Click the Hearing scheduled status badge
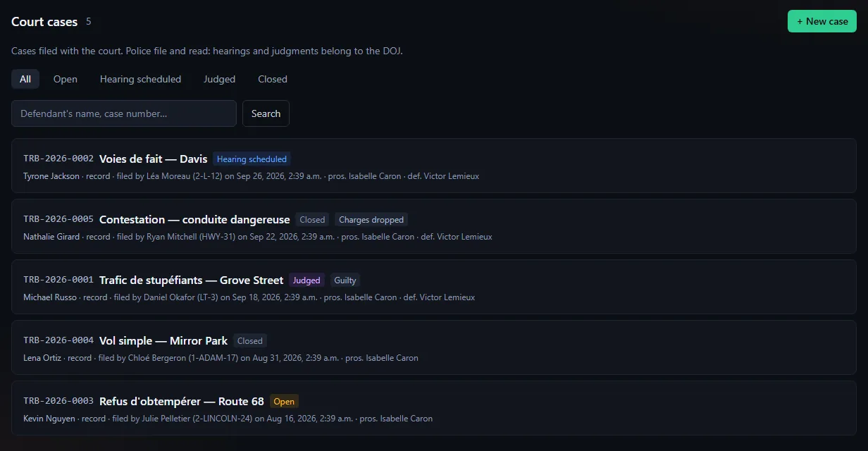Screen dimensions: 868x451 [x=252, y=159]
